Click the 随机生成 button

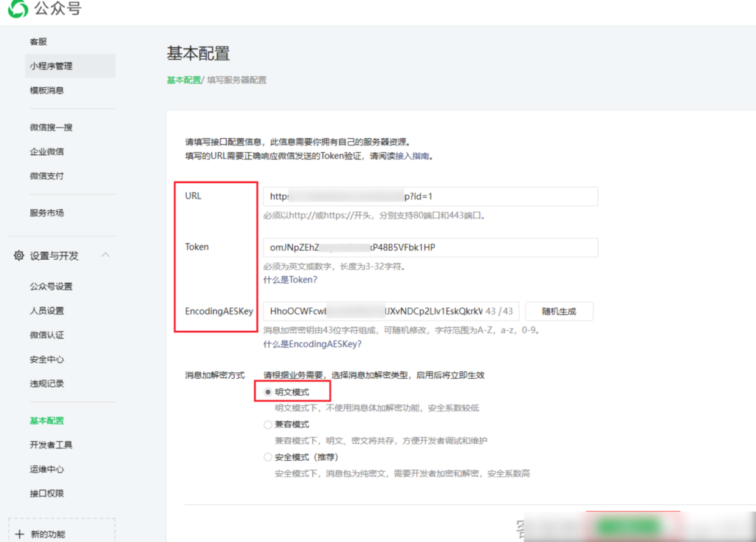(x=559, y=311)
